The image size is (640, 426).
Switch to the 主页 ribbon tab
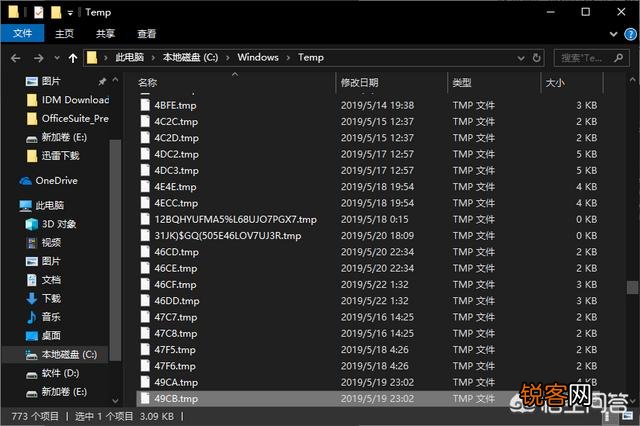tap(64, 33)
